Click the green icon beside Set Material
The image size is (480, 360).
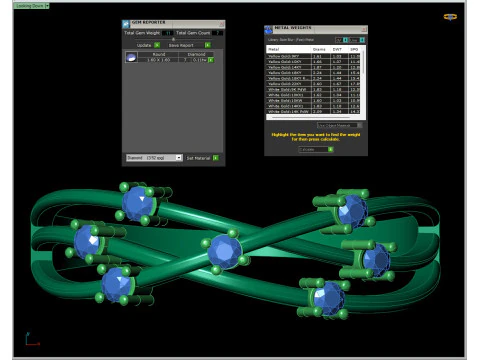216,158
